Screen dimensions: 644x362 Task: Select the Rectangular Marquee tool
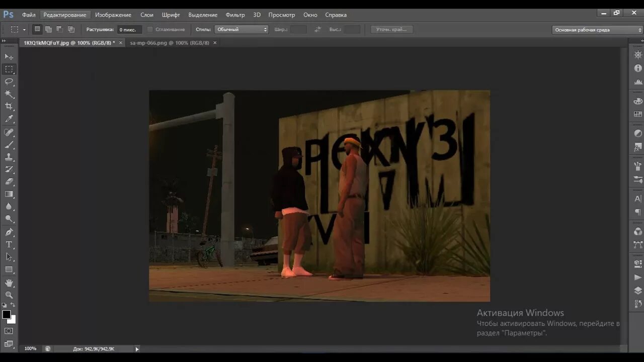click(x=9, y=69)
